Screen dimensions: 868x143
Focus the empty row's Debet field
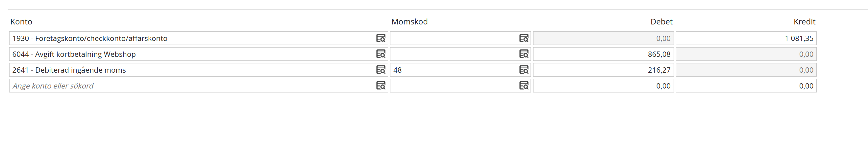coord(604,86)
